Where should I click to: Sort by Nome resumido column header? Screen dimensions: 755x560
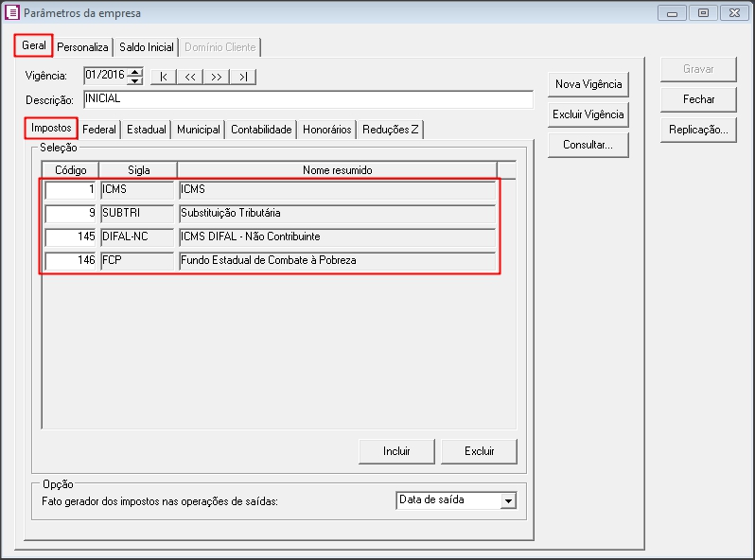click(337, 170)
